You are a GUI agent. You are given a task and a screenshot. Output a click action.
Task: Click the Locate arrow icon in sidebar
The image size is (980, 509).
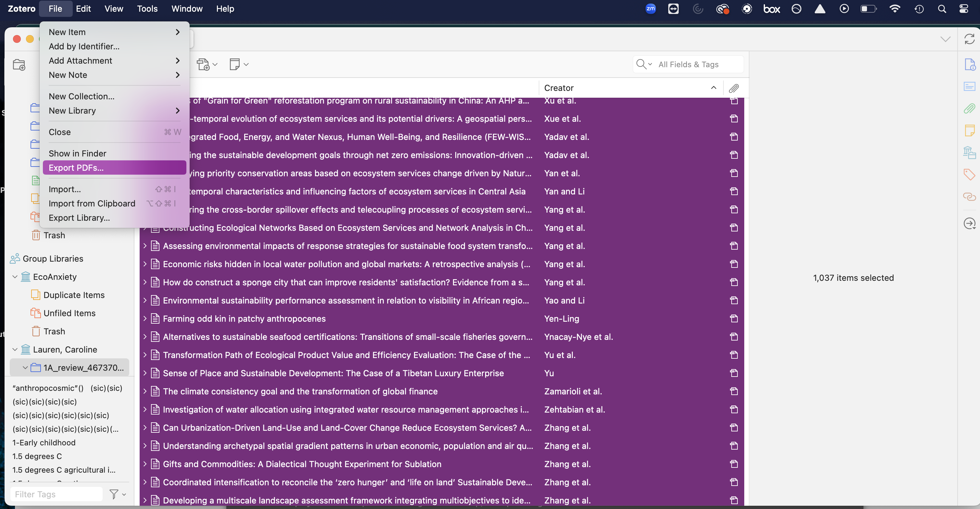point(969,223)
